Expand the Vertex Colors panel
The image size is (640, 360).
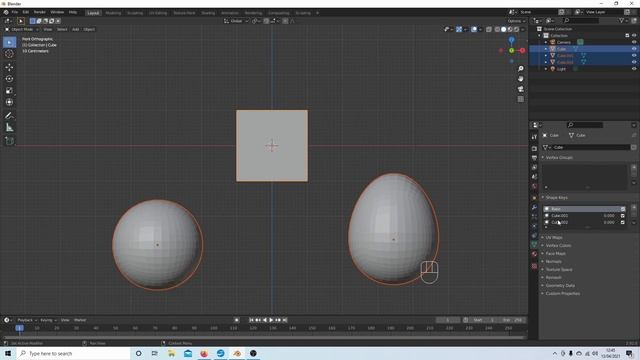pyautogui.click(x=557, y=246)
